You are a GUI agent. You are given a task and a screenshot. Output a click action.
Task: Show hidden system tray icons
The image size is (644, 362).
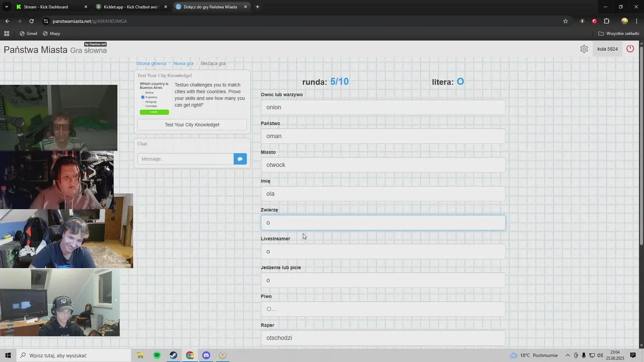point(568,355)
